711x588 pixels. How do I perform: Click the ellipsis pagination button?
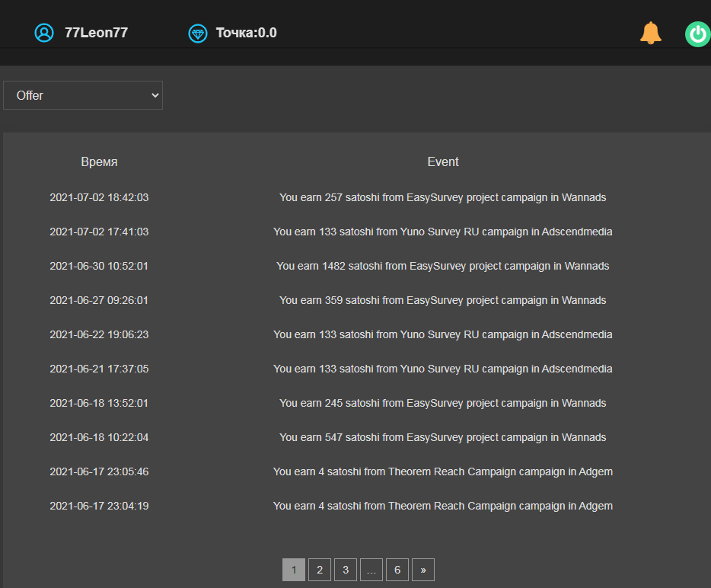(371, 570)
